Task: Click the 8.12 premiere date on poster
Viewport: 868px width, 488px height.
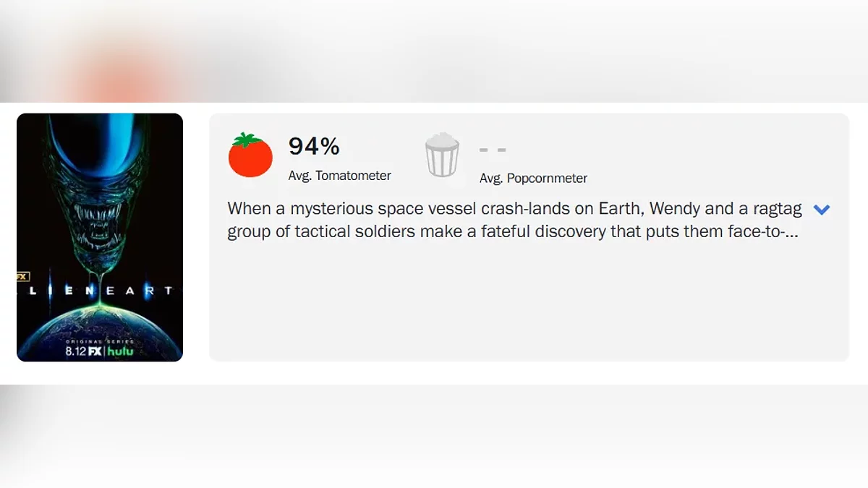Action: [x=75, y=351]
